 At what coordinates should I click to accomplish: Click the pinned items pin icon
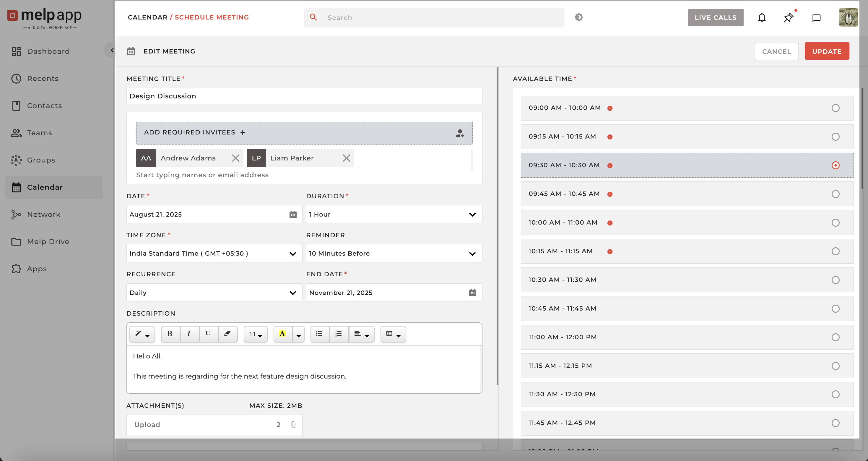click(x=789, y=17)
